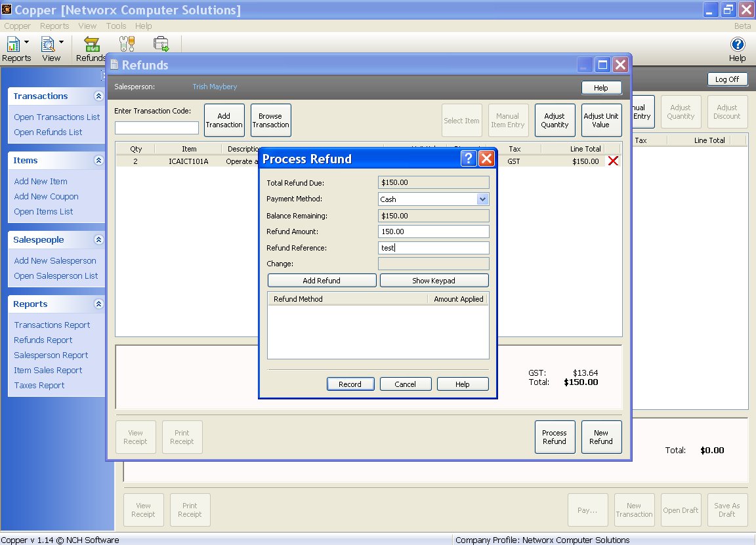This screenshot has width=756, height=545.
Task: Open the Copper menu
Action: click(17, 26)
